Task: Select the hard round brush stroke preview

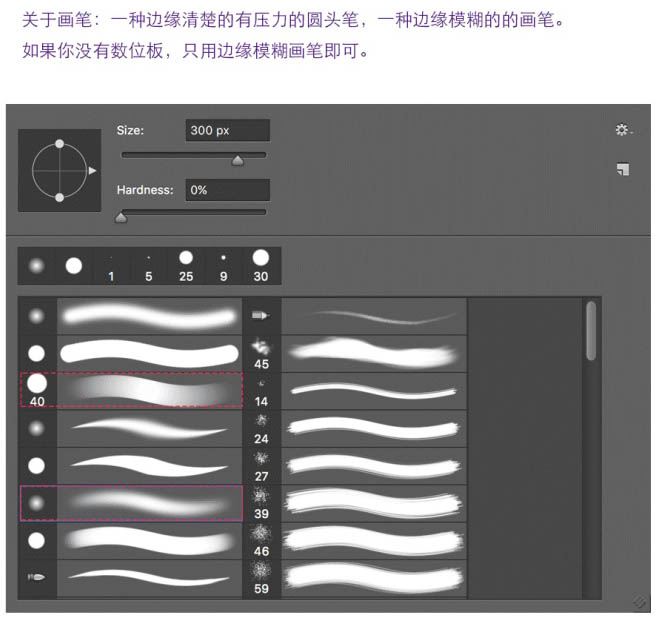Action: (149, 353)
